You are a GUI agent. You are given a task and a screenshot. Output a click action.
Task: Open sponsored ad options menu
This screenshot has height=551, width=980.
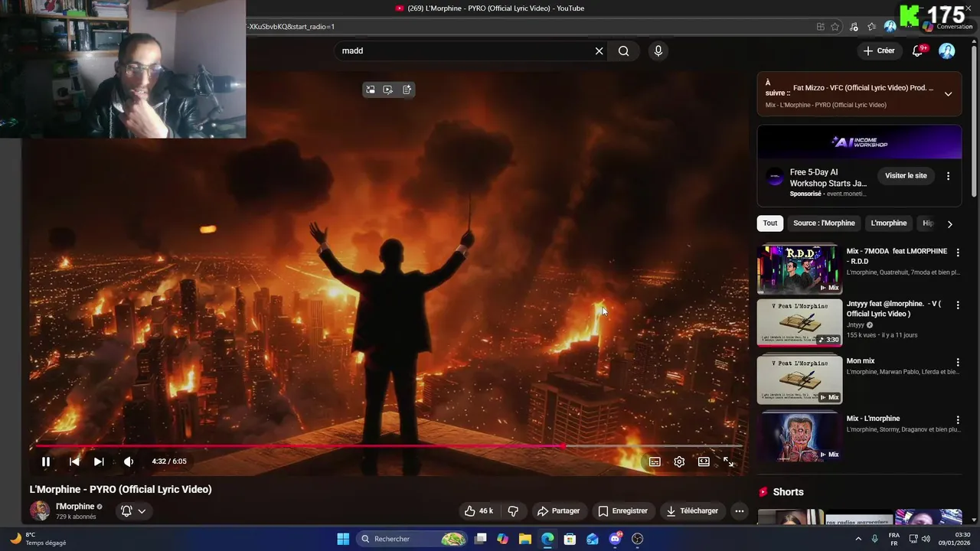(948, 176)
